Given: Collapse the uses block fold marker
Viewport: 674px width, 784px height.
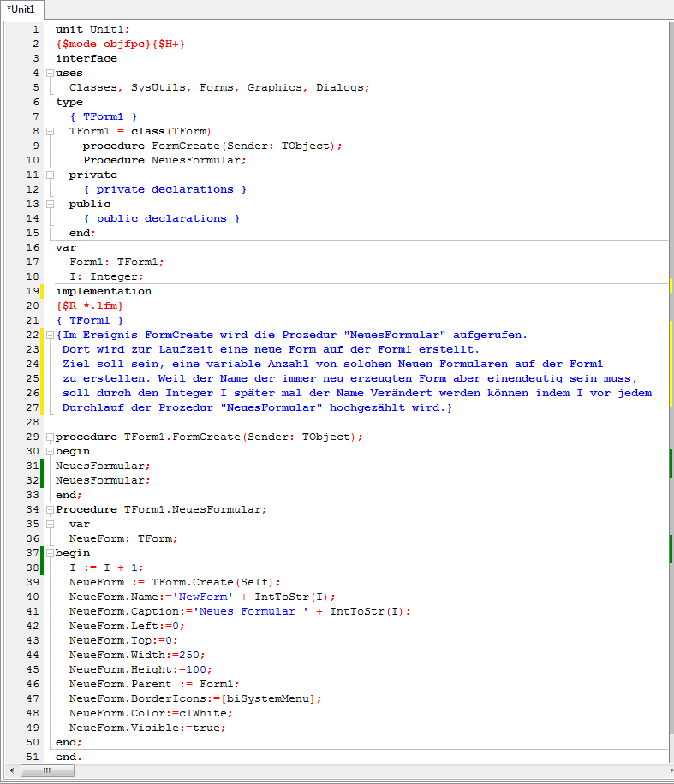Looking at the screenshot, I should pos(50,73).
